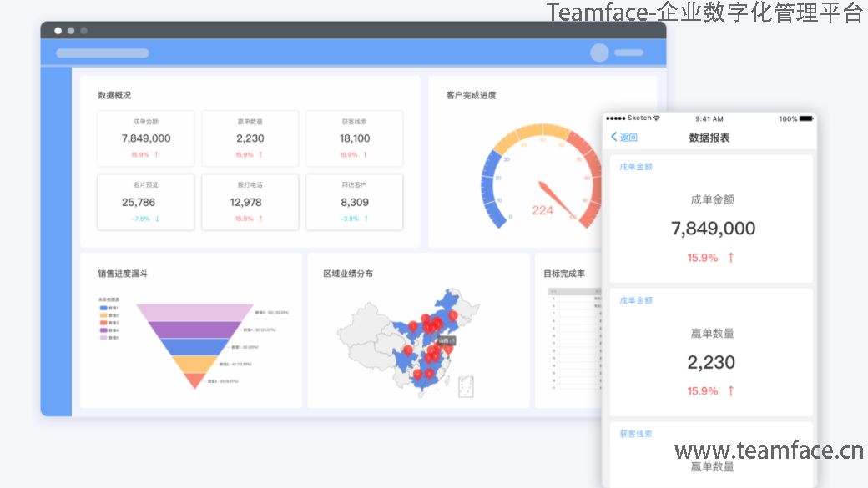This screenshot has width=868, height=488.
Task: Click the northeastern red map pin
Action: coord(453,316)
